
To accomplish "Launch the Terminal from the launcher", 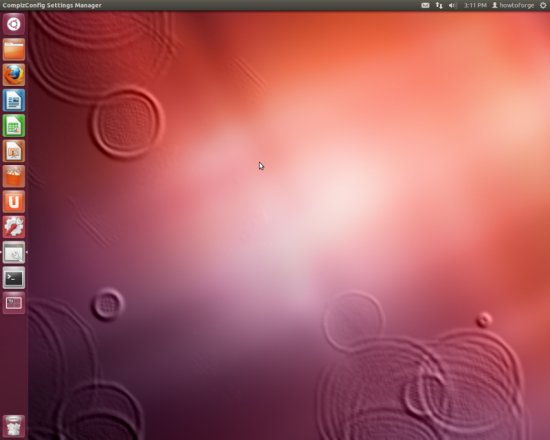I will [x=14, y=278].
